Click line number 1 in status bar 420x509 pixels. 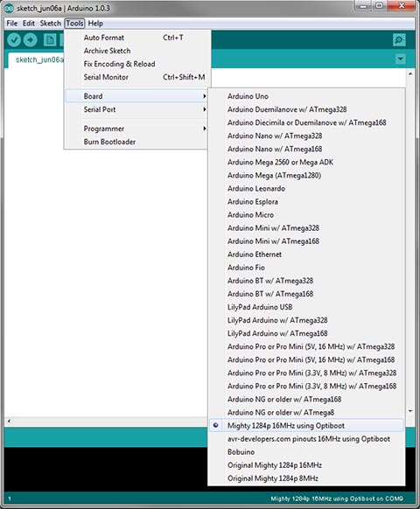coord(10,499)
